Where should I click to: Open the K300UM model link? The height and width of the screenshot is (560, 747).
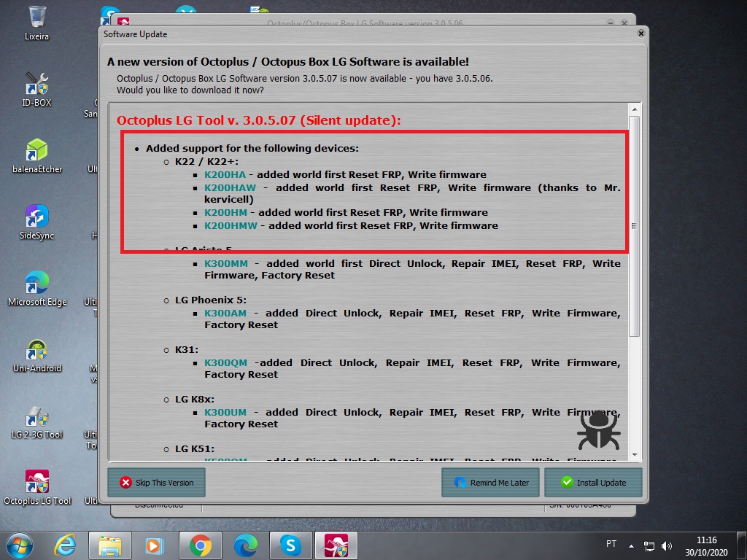pyautogui.click(x=225, y=413)
